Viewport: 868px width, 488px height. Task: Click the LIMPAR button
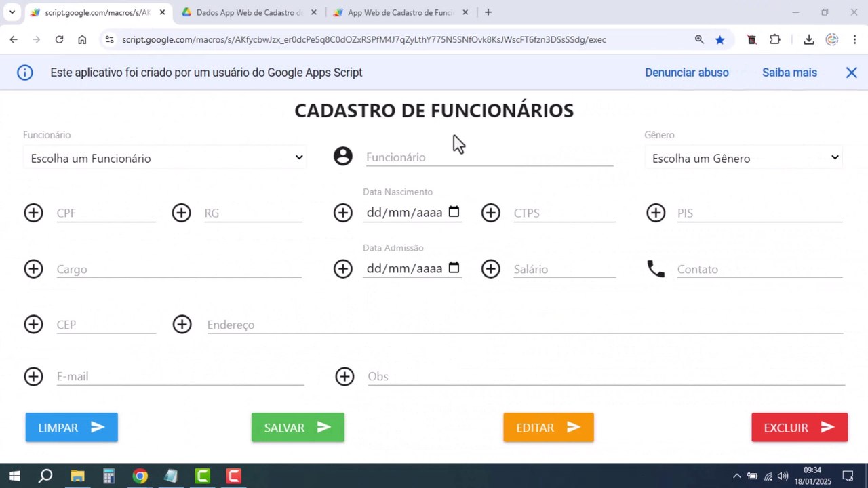72,428
